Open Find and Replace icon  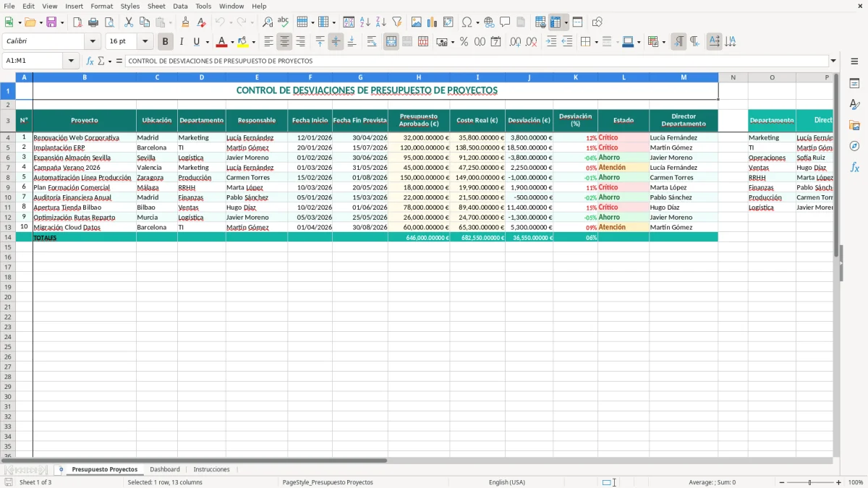point(268,22)
